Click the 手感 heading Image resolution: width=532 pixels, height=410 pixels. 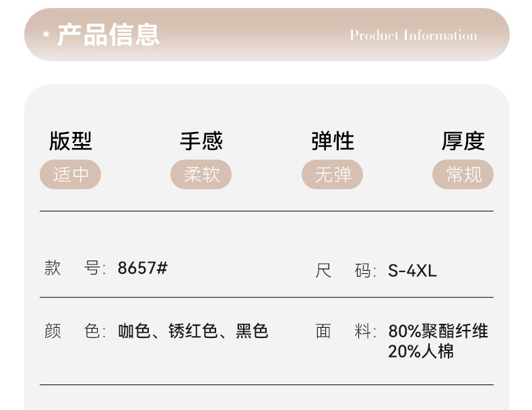[x=201, y=141]
